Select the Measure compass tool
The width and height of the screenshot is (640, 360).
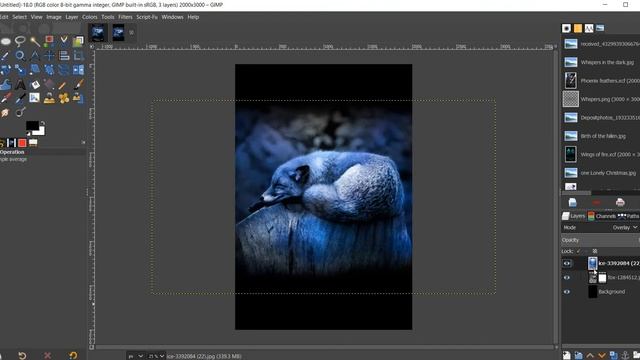(35, 56)
